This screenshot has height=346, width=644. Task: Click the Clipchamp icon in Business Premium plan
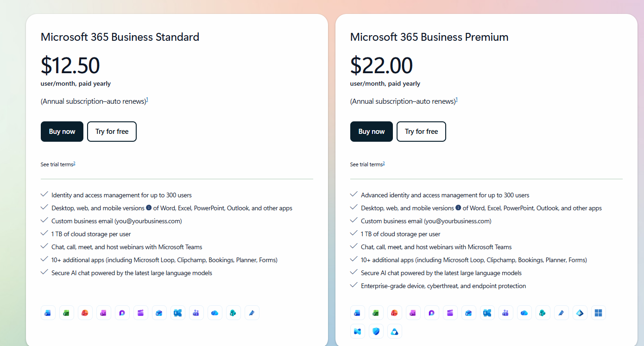pos(450,313)
